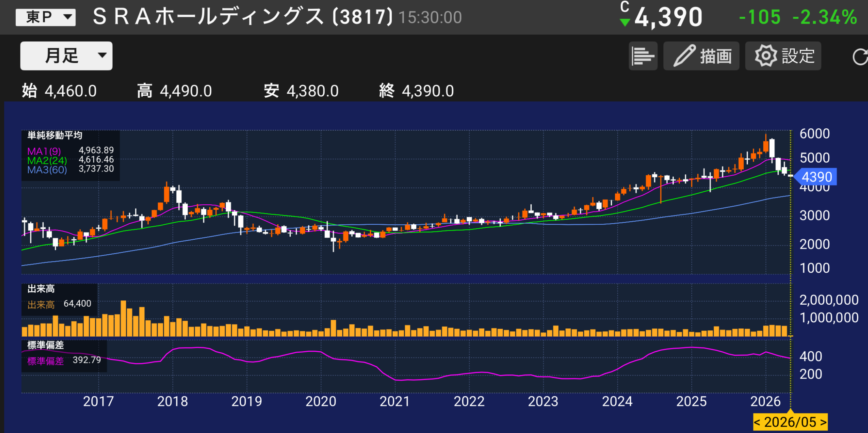This screenshot has height=433, width=868.
Task: Click the MA3 value 3,737.30
Action: [96, 169]
